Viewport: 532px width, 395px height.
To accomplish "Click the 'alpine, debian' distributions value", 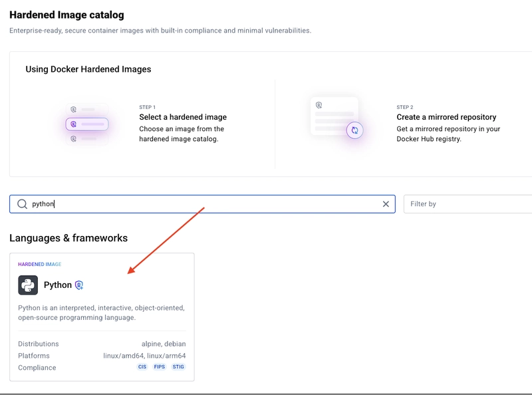I will coord(164,344).
